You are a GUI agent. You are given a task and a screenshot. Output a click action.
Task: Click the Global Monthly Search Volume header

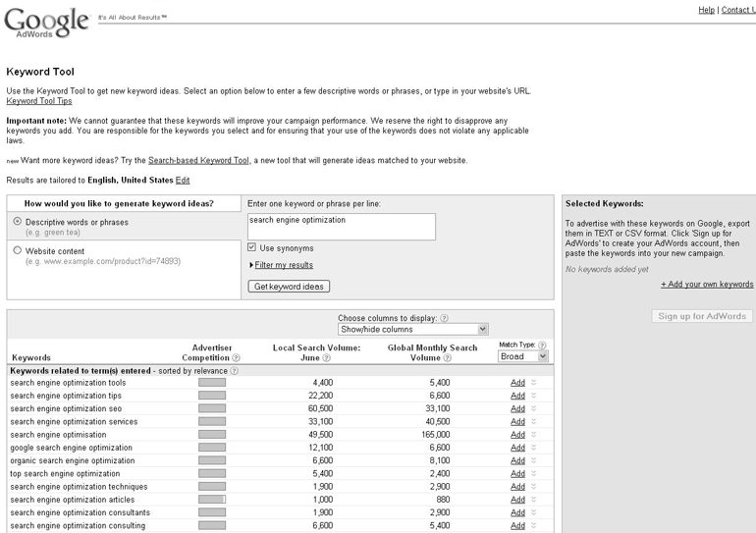pos(432,352)
